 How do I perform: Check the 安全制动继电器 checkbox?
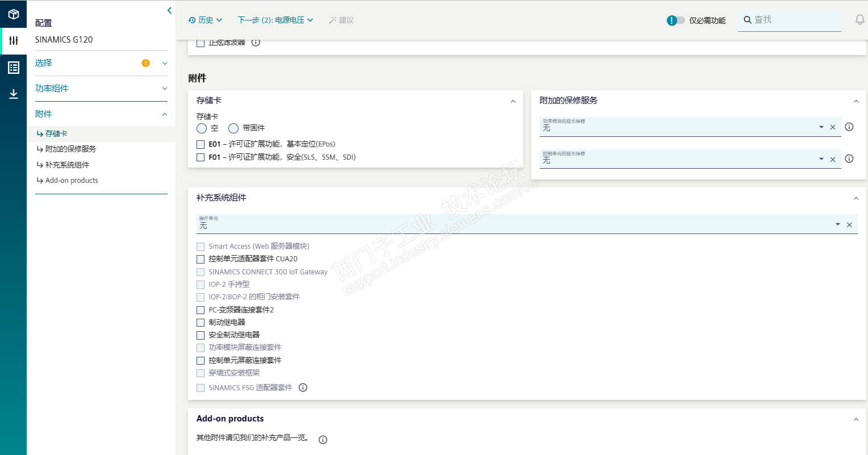(201, 335)
